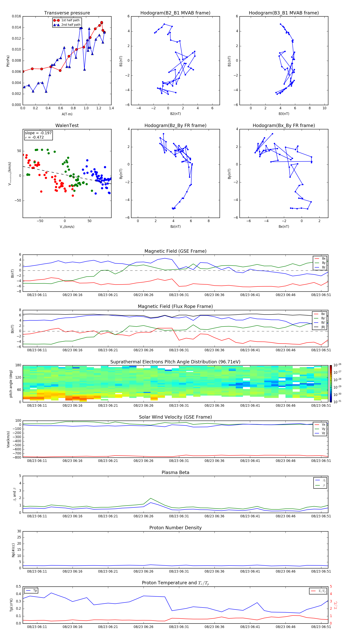Click the "Bz'" legend entry in Flux Rope panel
Image resolution: width=351 pixels, height=644 pixels.
(x=320, y=323)
